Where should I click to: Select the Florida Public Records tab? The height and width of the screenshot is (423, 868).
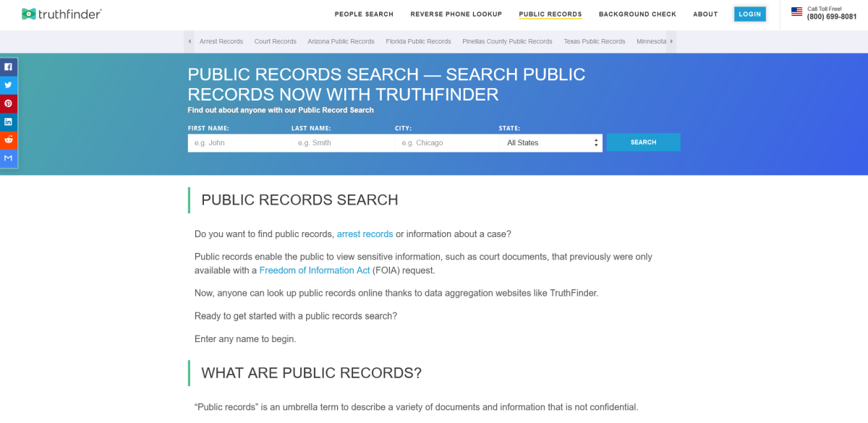tap(418, 42)
